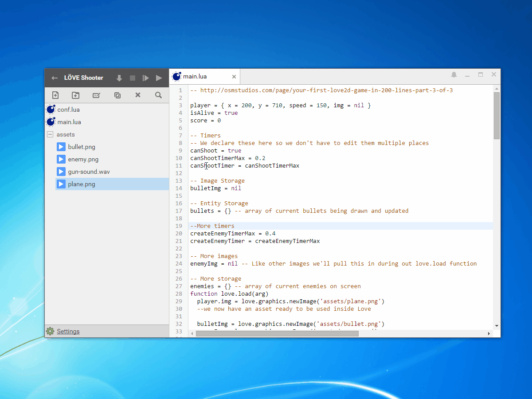Viewport: 532px width, 399px height.
Task: Click the editor vertical scrollbar thumb
Action: click(497, 115)
